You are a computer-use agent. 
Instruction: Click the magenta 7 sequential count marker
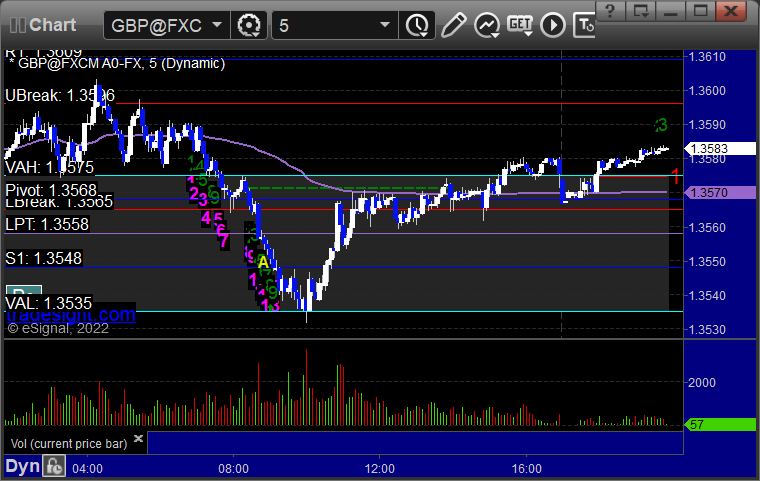223,240
